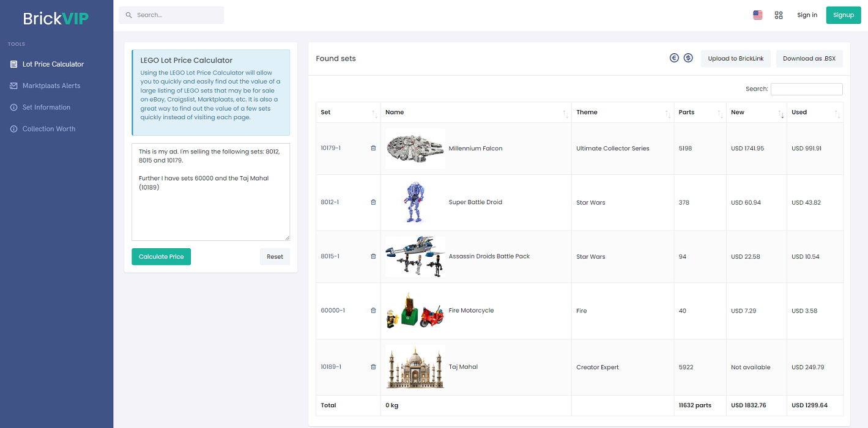Open the US flag language selector

click(x=757, y=15)
